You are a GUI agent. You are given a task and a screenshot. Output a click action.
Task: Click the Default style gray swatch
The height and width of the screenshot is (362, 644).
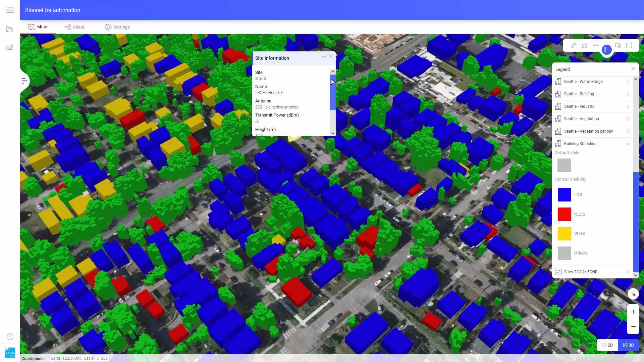[564, 165]
